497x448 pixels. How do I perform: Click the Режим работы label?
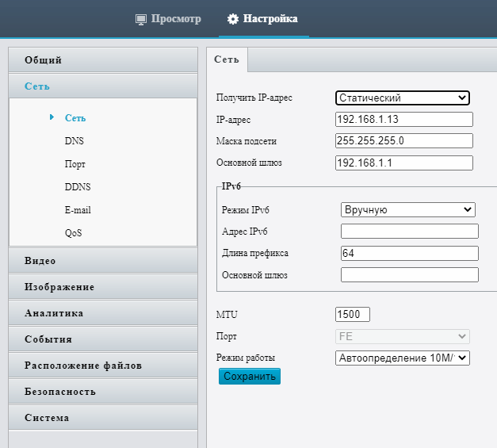pyautogui.click(x=246, y=358)
